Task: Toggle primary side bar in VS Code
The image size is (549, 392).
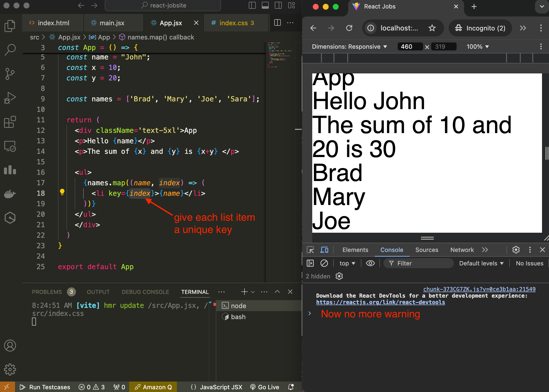Action: (x=252, y=5)
